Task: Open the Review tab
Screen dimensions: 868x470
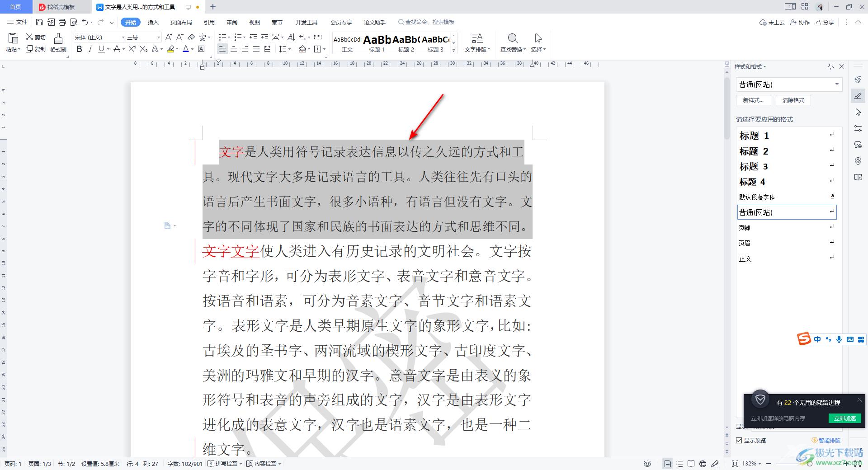Action: pos(232,22)
